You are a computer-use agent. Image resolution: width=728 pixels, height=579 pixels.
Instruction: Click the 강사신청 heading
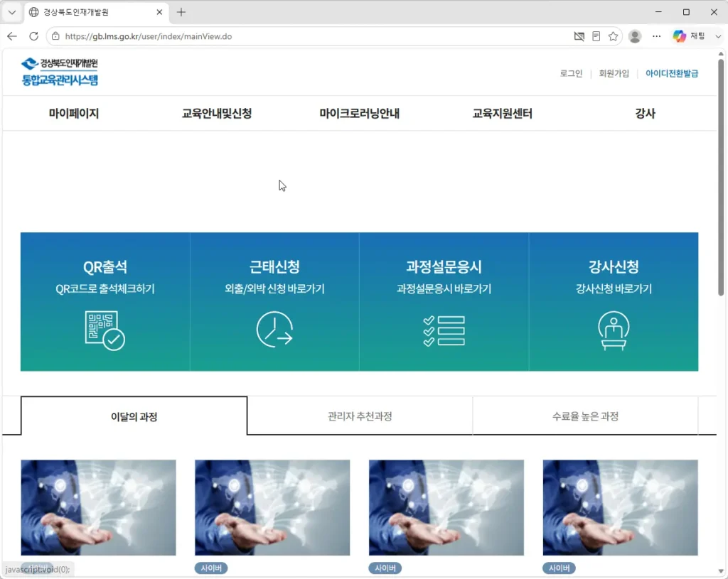[614, 267]
